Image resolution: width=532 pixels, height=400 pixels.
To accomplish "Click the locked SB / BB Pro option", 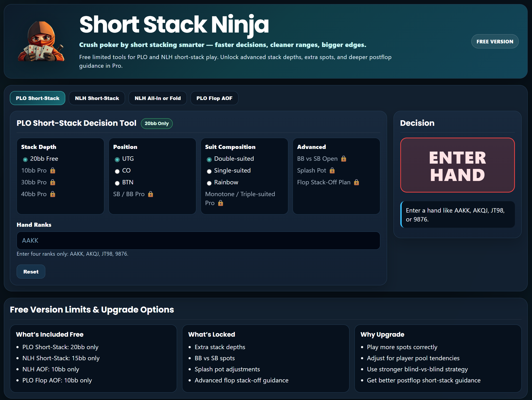I will coord(133,194).
